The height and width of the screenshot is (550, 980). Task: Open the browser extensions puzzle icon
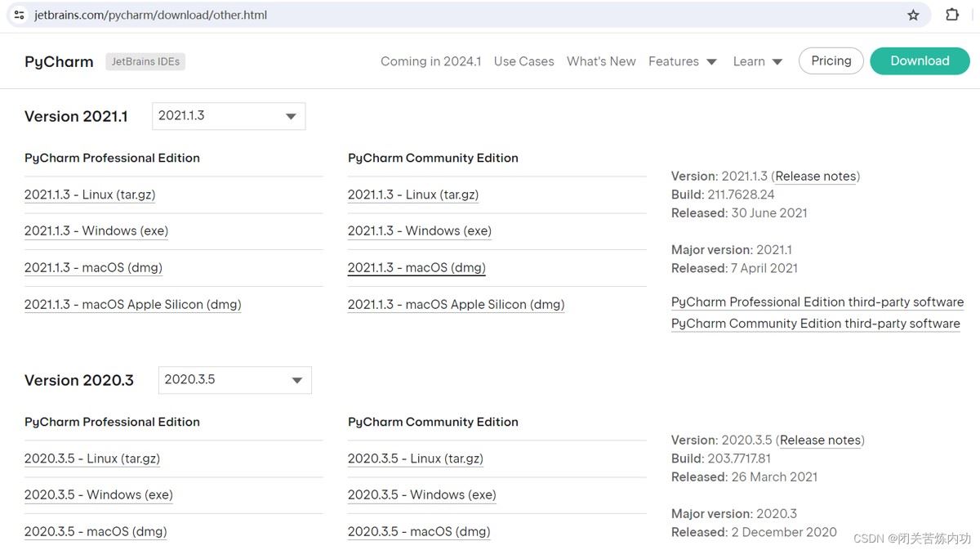952,15
